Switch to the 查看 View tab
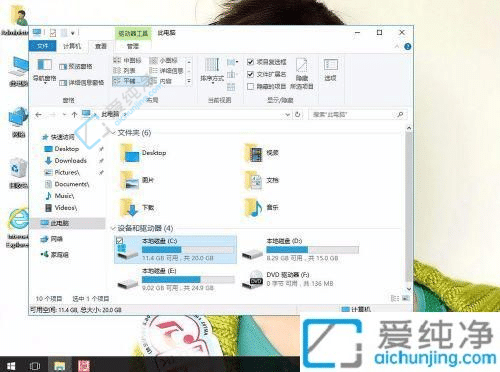Image resolution: width=500 pixels, height=372 pixels. (x=101, y=46)
